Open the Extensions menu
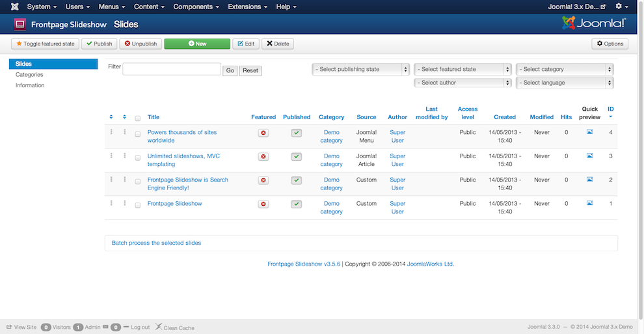The width and height of the screenshot is (644, 334). [248, 7]
